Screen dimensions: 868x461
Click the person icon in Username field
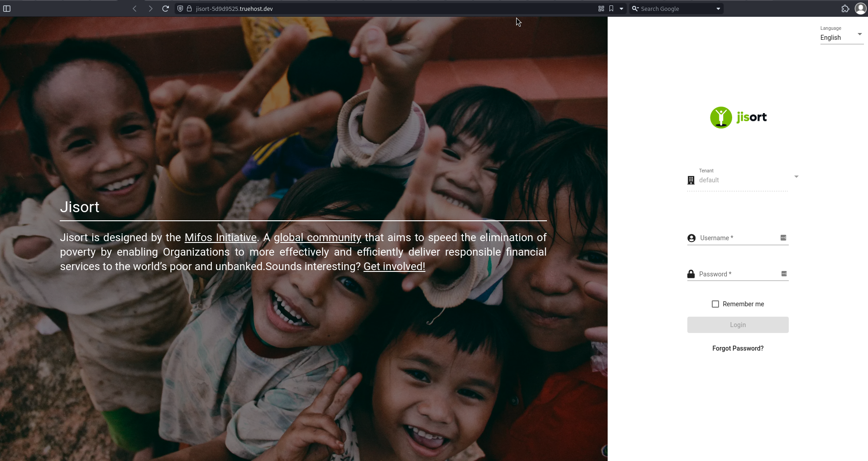point(691,238)
